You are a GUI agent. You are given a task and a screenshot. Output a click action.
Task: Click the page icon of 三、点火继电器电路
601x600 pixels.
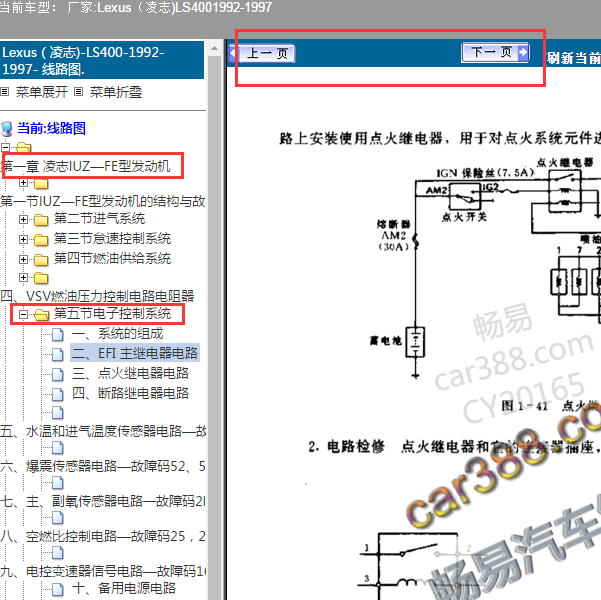[57, 374]
